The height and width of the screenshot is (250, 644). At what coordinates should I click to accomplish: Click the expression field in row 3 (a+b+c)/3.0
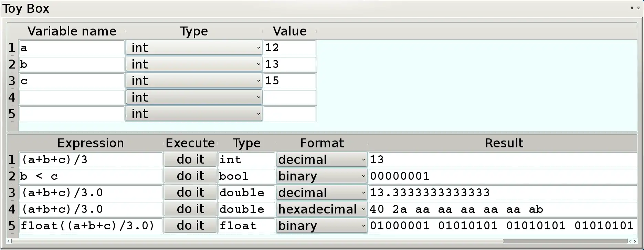coord(91,192)
